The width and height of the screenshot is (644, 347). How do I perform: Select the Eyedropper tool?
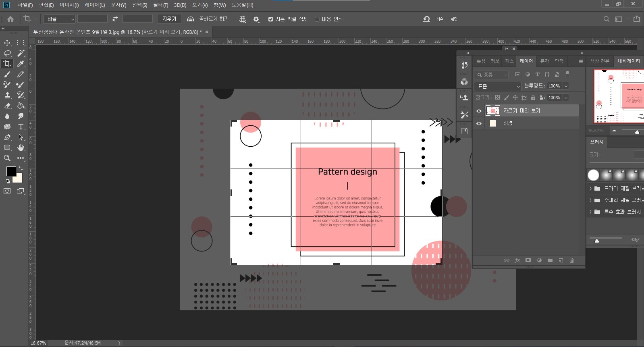coord(21,64)
